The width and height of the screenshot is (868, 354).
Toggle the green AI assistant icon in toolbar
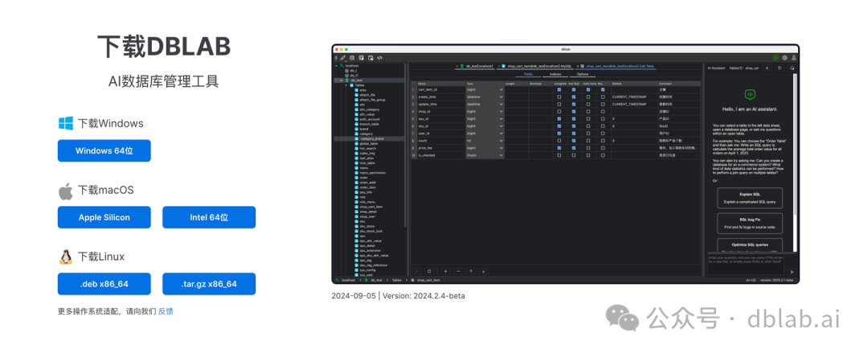tap(776, 58)
